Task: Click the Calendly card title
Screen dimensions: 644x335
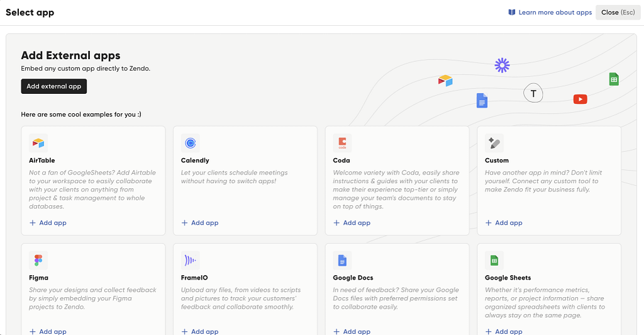Action: pos(195,161)
